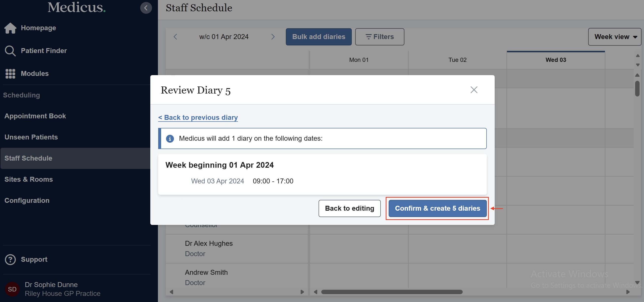Screen dimensions: 644x302
Task: Click the Wed 03 column header
Action: (555, 60)
